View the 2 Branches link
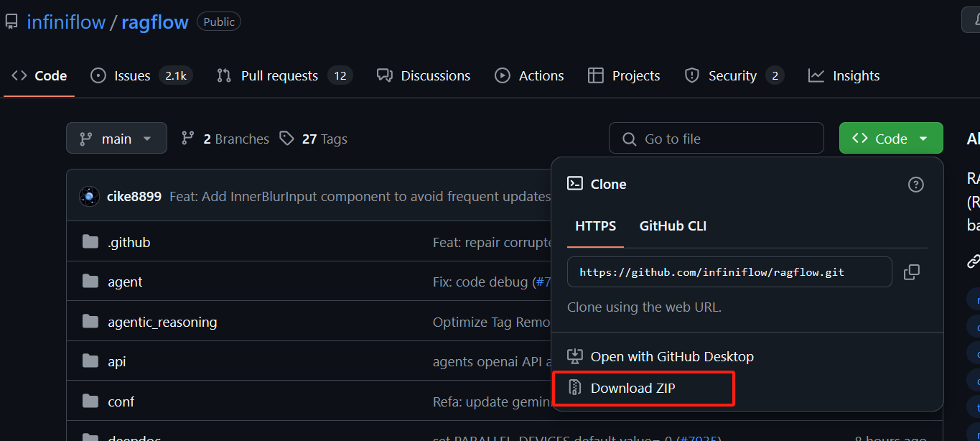 coord(225,139)
